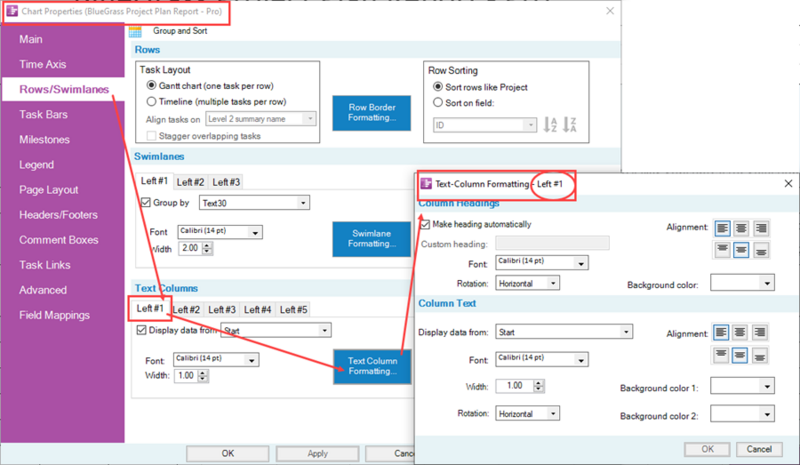The image size is (800, 465).
Task: Align column heading to top
Action: [x=722, y=250]
